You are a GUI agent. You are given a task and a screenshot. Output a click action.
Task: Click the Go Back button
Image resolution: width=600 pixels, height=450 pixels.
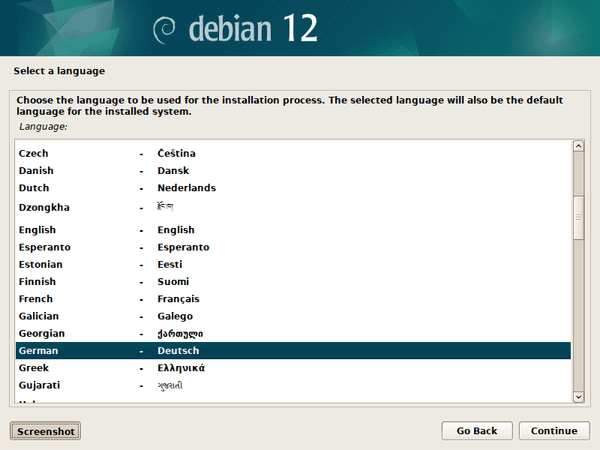[477, 431]
